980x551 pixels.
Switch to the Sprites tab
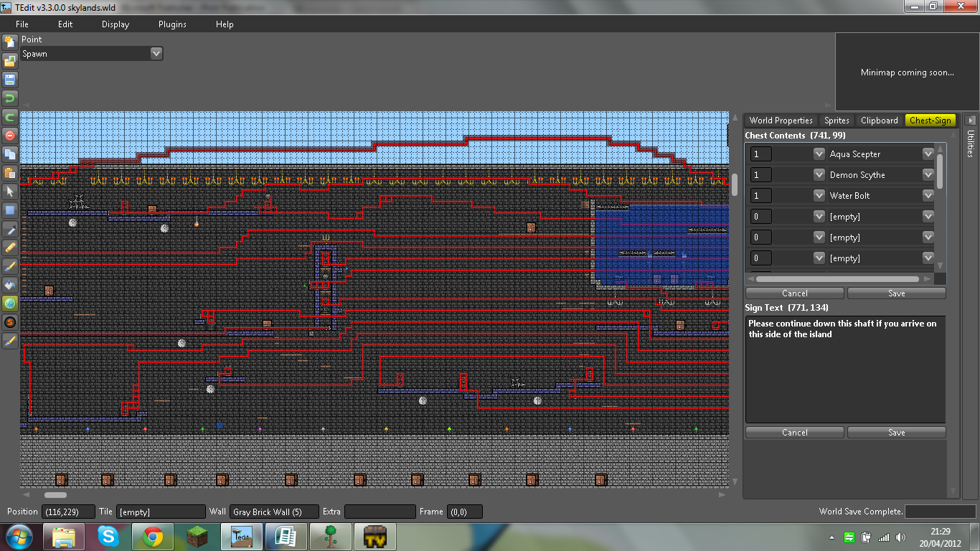point(837,121)
